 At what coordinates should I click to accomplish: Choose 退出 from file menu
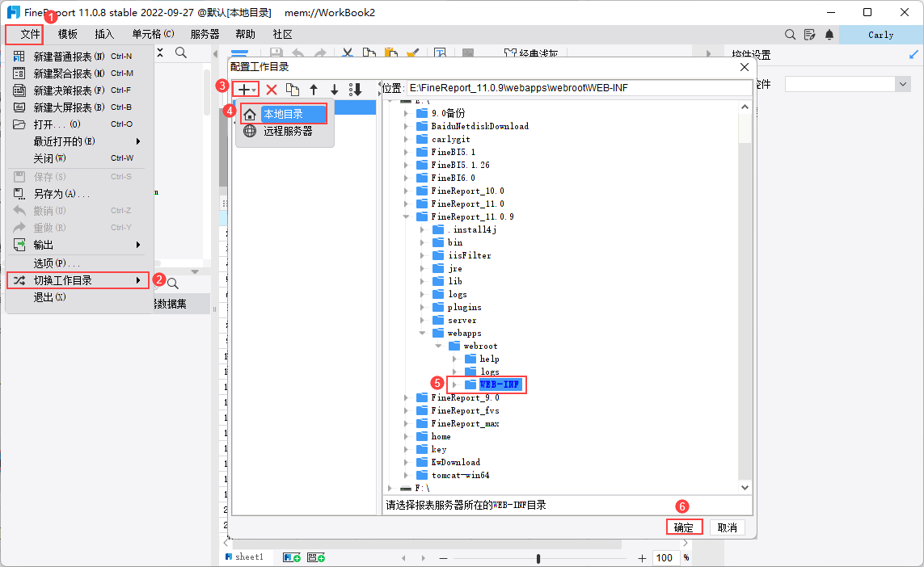[x=78, y=298]
